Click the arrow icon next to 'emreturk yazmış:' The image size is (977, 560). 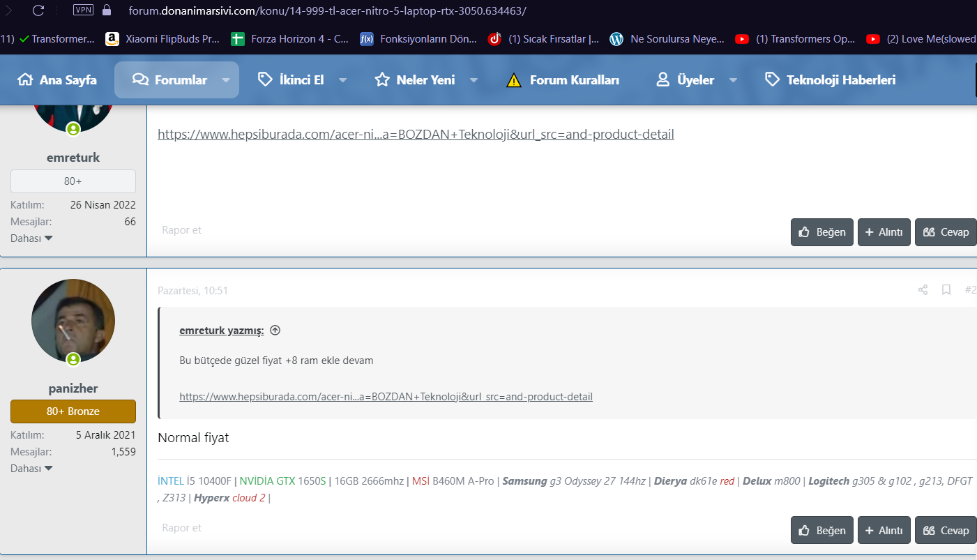(x=275, y=331)
